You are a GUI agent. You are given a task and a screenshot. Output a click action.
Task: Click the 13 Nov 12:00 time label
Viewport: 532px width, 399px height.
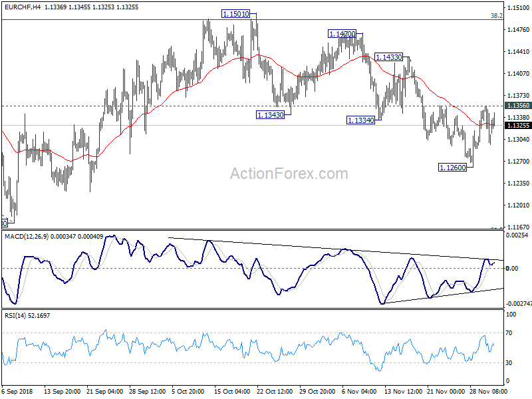(402, 391)
